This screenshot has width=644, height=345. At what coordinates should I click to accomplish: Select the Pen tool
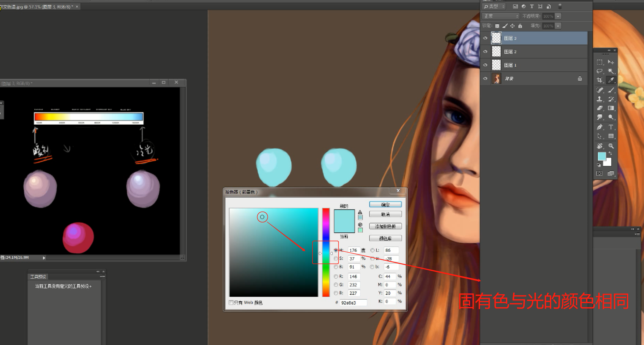pos(599,127)
